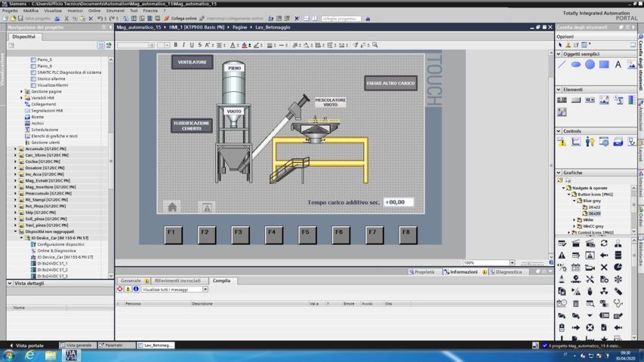The width and height of the screenshot is (644, 362).
Task: Open the Visualizza tutti i messaggi dropdown
Action: tap(205, 289)
